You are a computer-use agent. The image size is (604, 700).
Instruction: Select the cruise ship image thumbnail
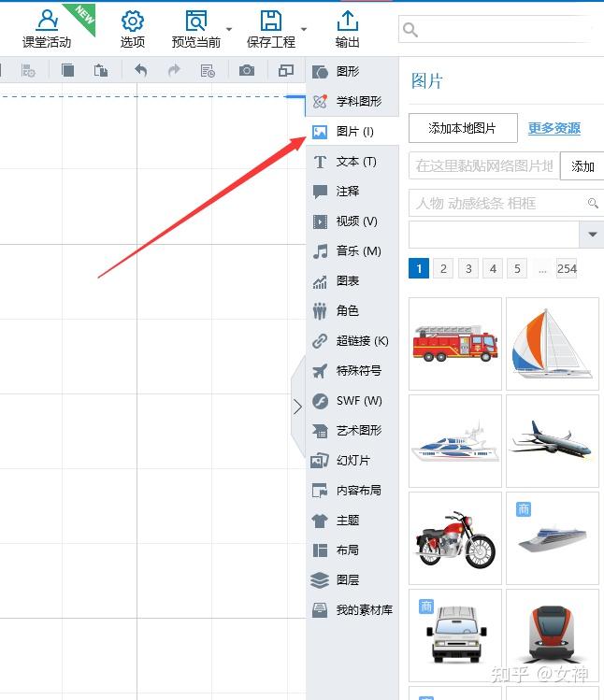[x=553, y=538]
